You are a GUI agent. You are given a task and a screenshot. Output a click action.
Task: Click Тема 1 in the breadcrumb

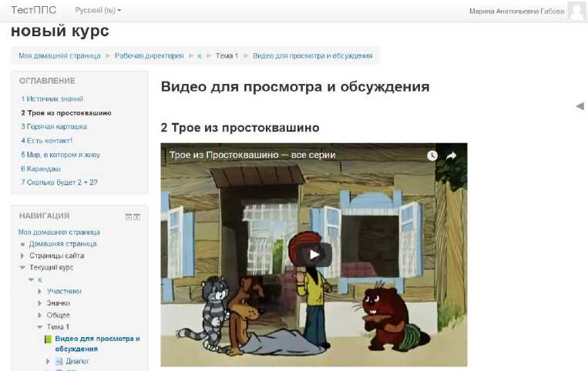227,55
